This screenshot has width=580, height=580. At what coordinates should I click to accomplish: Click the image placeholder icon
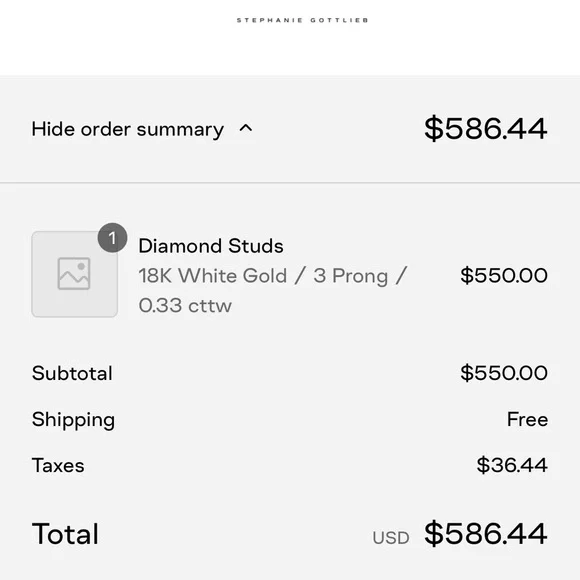pos(74,273)
